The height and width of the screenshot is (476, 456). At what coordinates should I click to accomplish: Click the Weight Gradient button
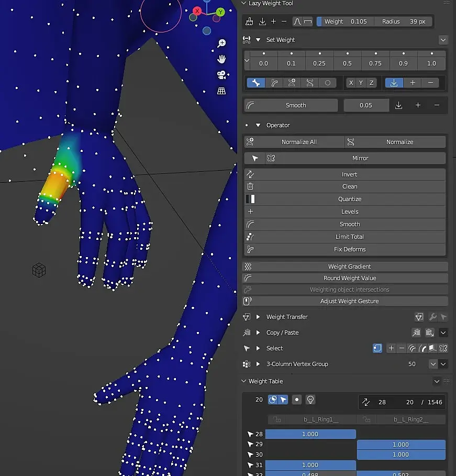point(349,267)
